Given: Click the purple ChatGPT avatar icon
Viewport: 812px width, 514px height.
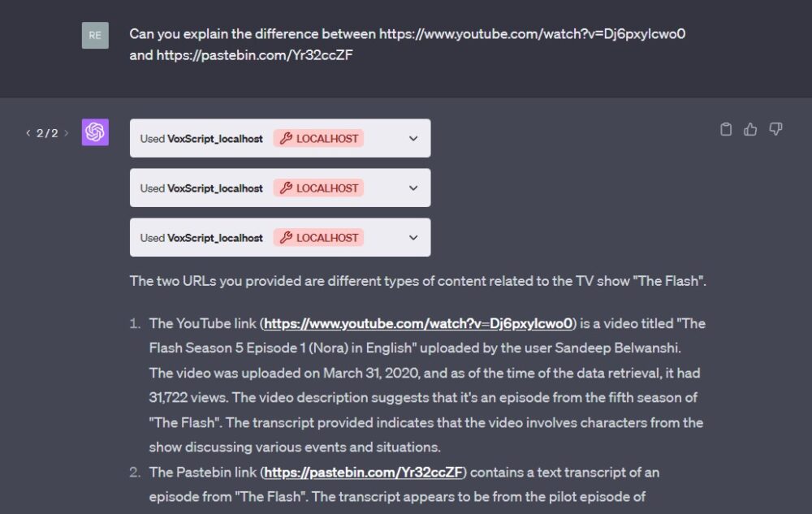Looking at the screenshot, I should [95, 132].
